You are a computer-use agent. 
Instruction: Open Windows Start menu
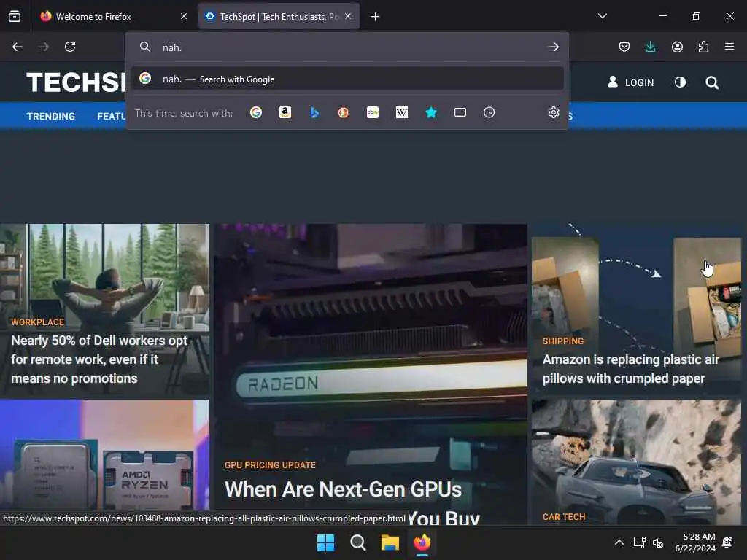pyautogui.click(x=326, y=542)
